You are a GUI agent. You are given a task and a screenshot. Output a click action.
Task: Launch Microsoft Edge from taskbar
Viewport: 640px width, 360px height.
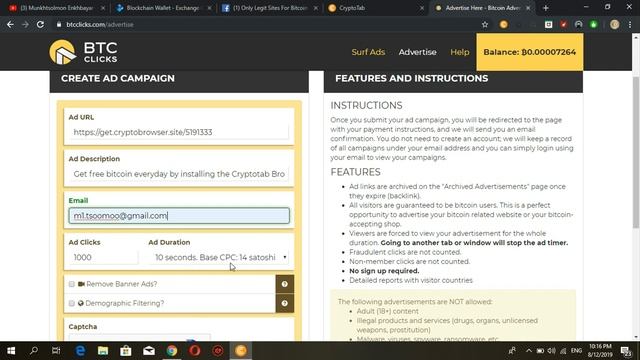[80, 351]
